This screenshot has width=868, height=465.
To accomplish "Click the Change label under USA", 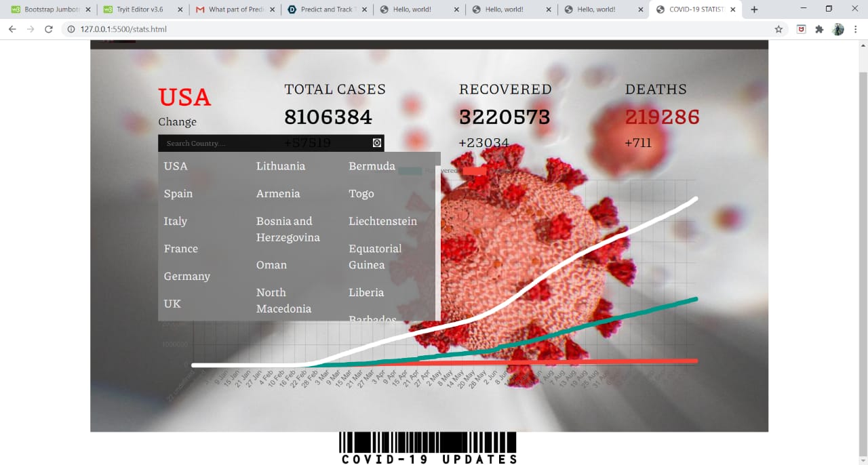I will pyautogui.click(x=178, y=122).
